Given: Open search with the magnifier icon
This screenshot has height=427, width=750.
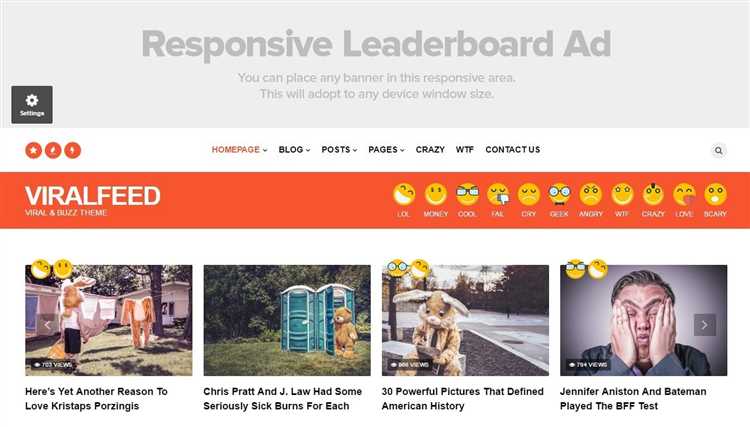Looking at the screenshot, I should [x=718, y=151].
